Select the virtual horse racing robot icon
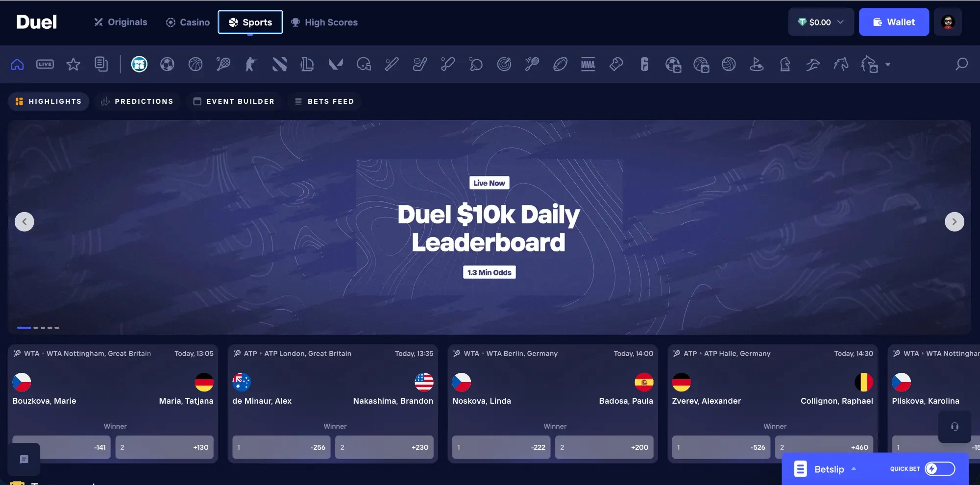The image size is (980, 485). 870,64
